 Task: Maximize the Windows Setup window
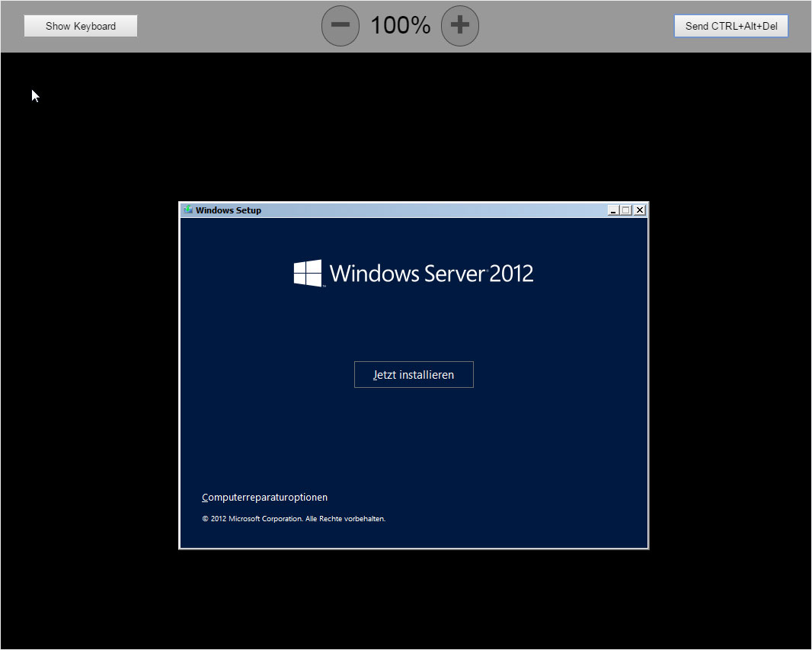(626, 210)
